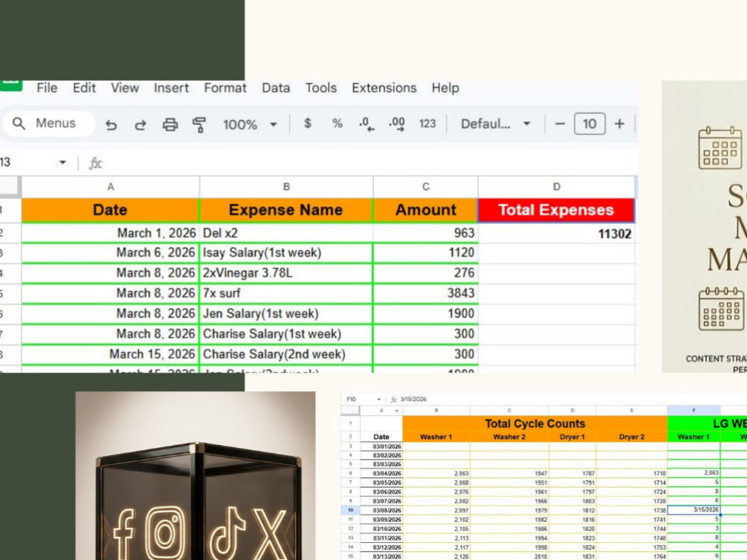Select the Charise Salary(1st week) cell
747x560 pixels.
(286, 334)
